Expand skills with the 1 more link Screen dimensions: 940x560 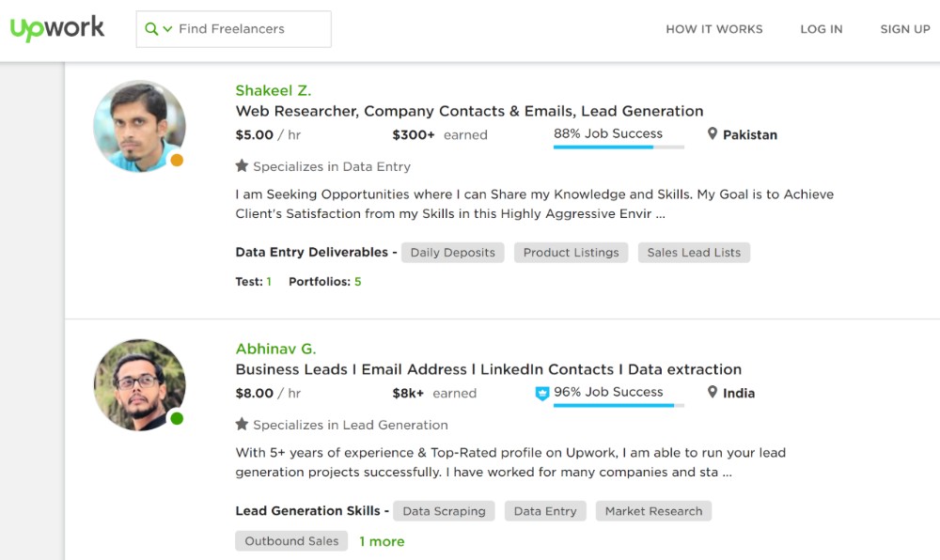tap(382, 541)
